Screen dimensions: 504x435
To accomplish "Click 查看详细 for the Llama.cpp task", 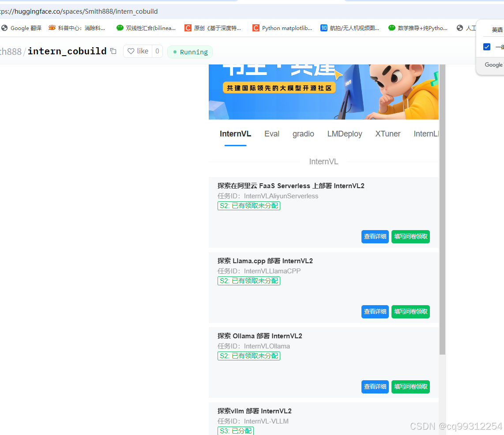I will point(375,311).
